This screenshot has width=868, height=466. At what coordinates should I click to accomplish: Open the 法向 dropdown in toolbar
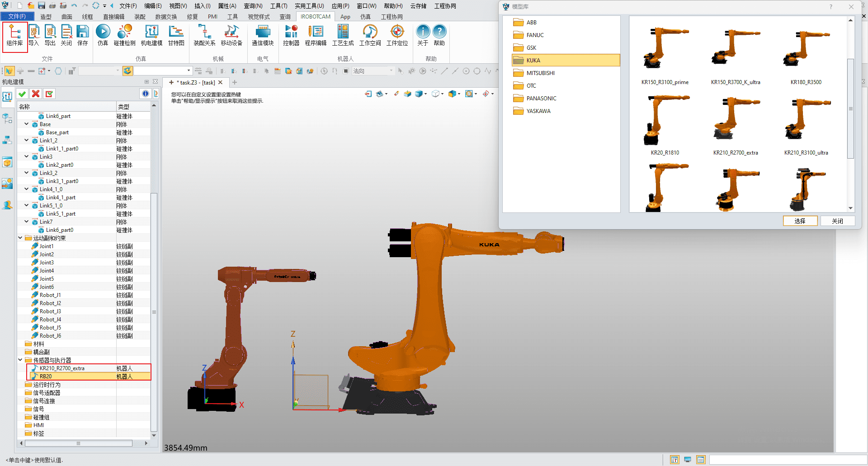(391, 71)
